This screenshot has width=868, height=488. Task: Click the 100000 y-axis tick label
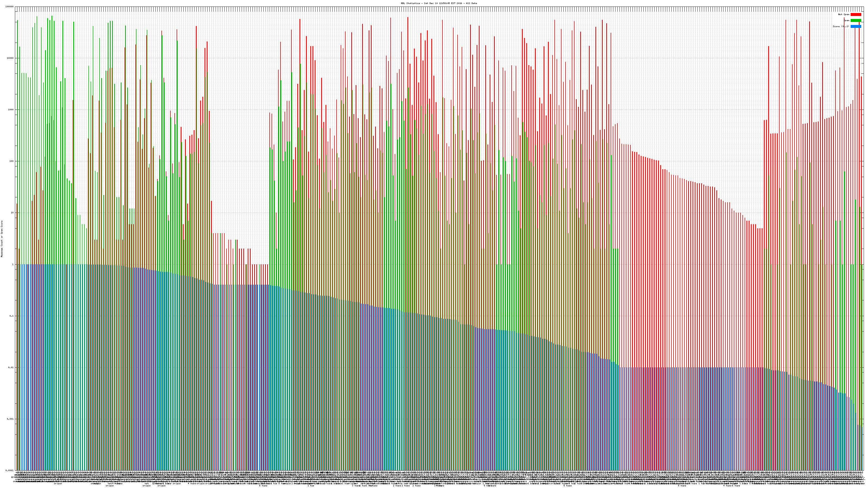point(10,7)
